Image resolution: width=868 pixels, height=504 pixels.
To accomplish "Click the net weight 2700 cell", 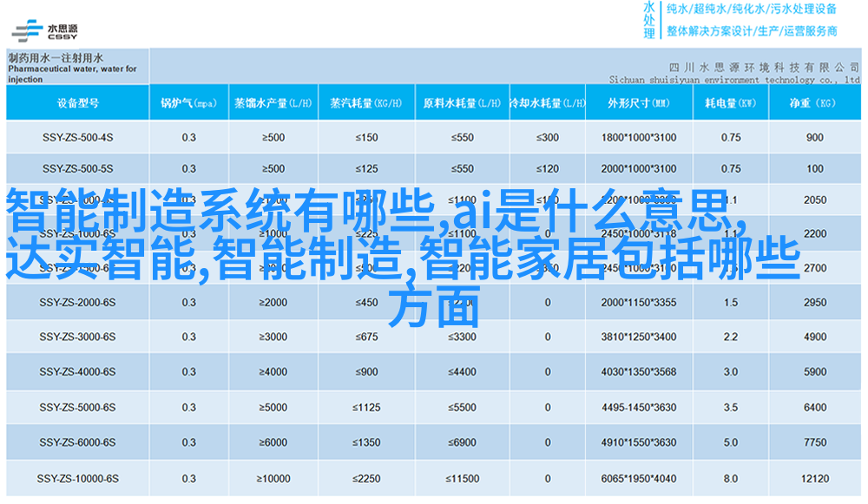I will click(x=815, y=268).
